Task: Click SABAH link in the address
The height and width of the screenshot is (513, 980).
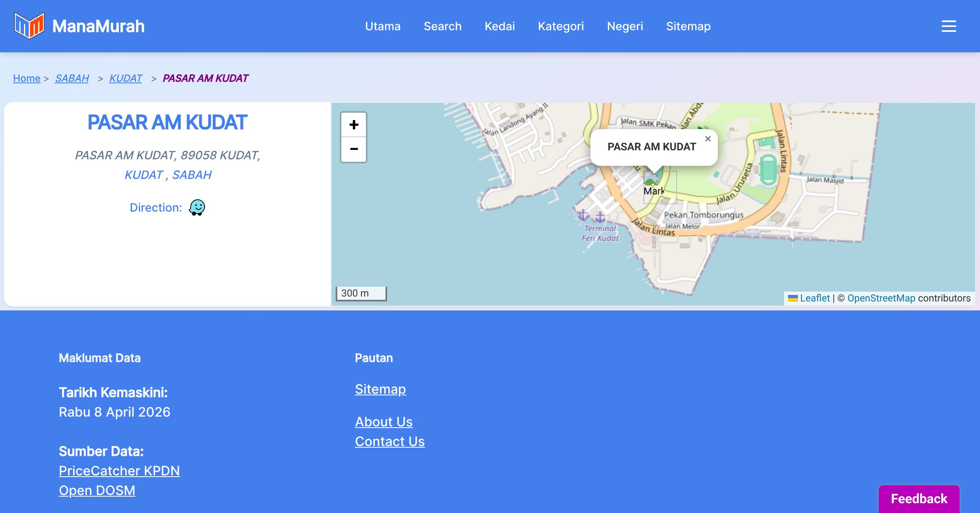Action: (x=192, y=175)
